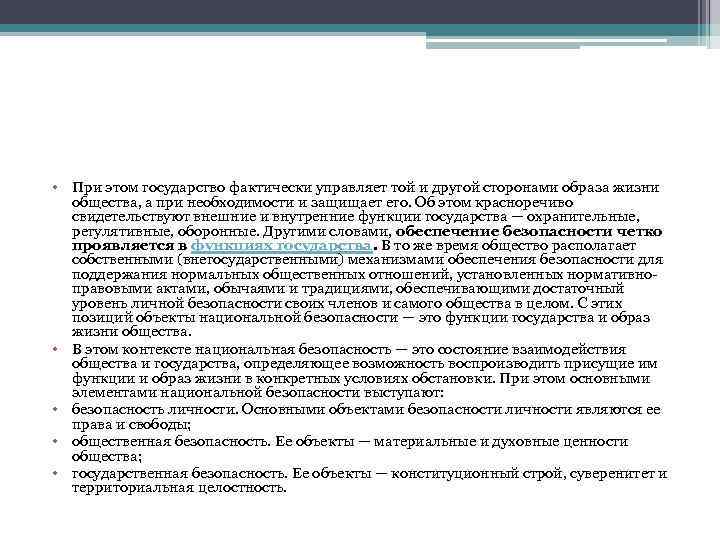Click line 'жизни общества.'
The width and height of the screenshot is (720, 540).
tap(131, 332)
